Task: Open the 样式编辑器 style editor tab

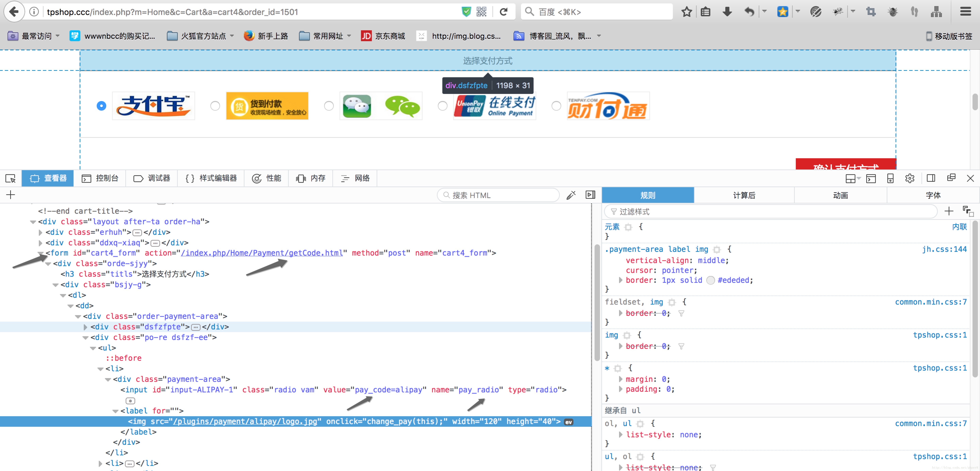Action: pos(211,178)
